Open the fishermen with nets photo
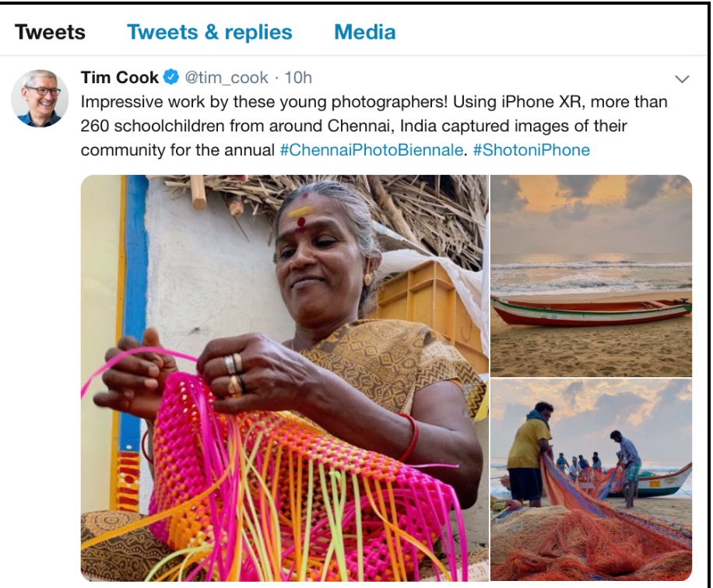713x588 pixels. click(591, 481)
